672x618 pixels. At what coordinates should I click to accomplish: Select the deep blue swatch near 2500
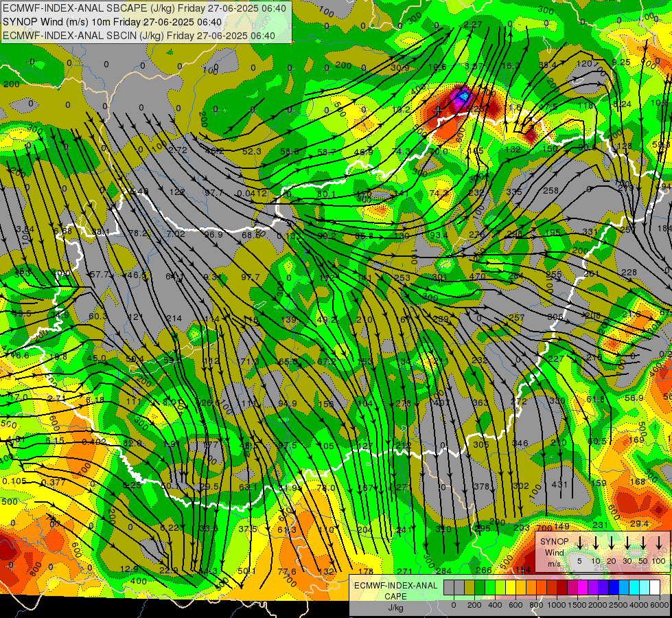(x=614, y=588)
